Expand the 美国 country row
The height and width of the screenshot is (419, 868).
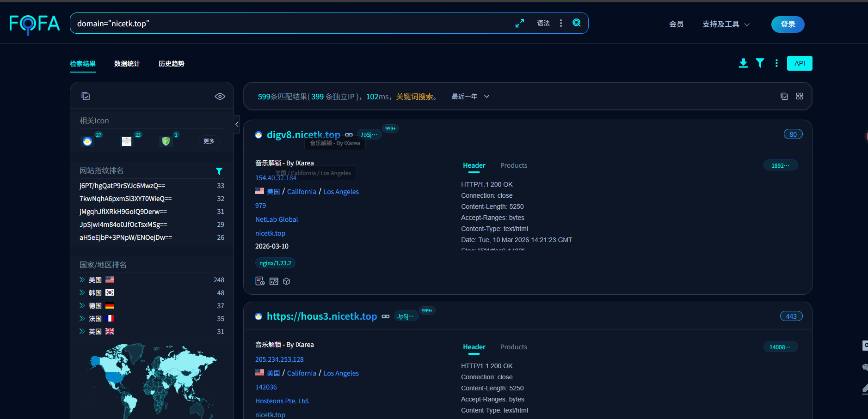[82, 279]
